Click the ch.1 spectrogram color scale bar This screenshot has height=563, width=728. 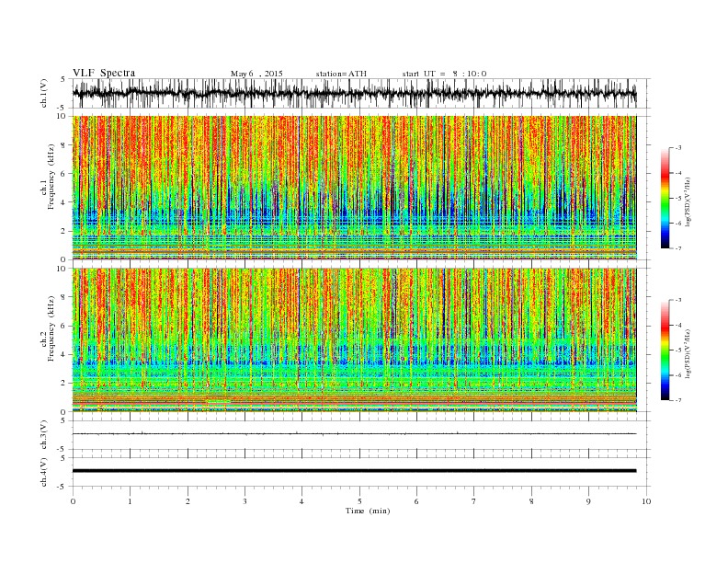(x=665, y=198)
